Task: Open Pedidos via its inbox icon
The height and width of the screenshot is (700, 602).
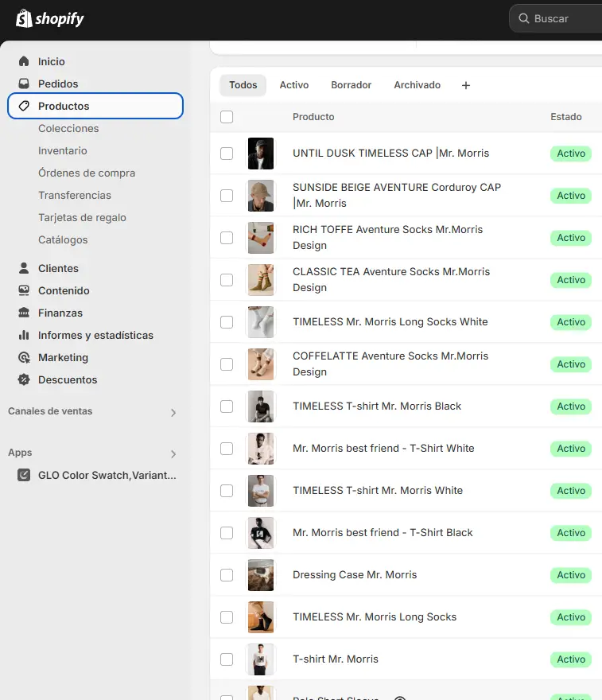Action: tap(24, 84)
